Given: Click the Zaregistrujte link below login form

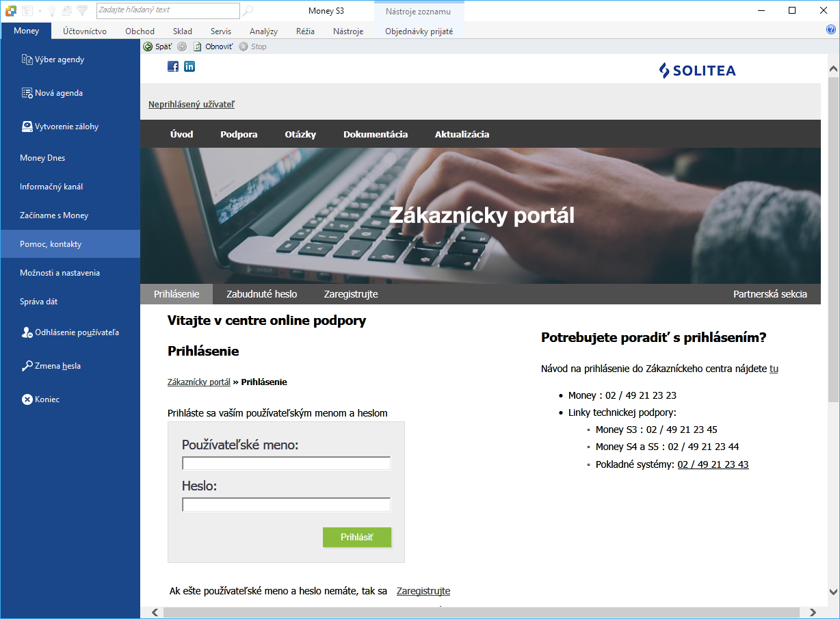Looking at the screenshot, I should pos(423,591).
